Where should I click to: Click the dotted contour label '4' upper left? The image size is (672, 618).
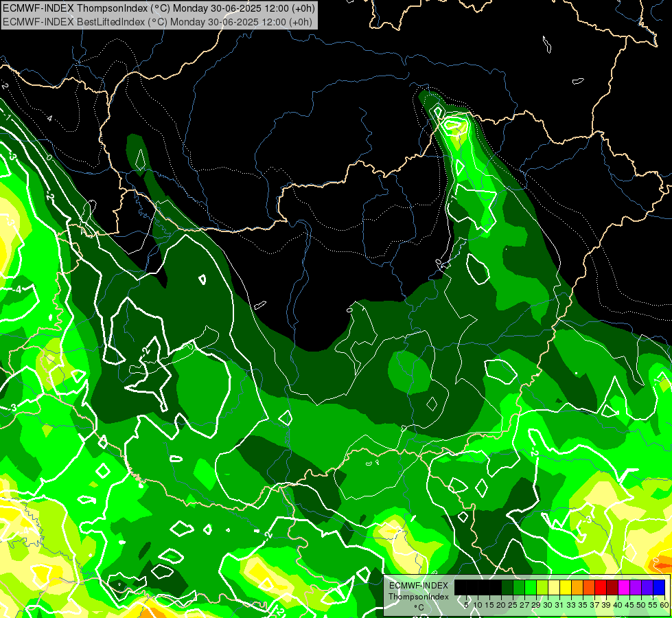click(49, 118)
